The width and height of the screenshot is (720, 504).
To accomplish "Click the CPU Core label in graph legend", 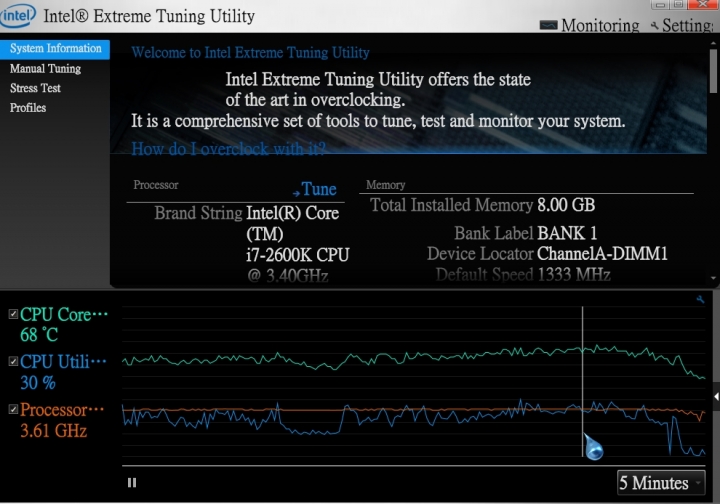I will 64,314.
